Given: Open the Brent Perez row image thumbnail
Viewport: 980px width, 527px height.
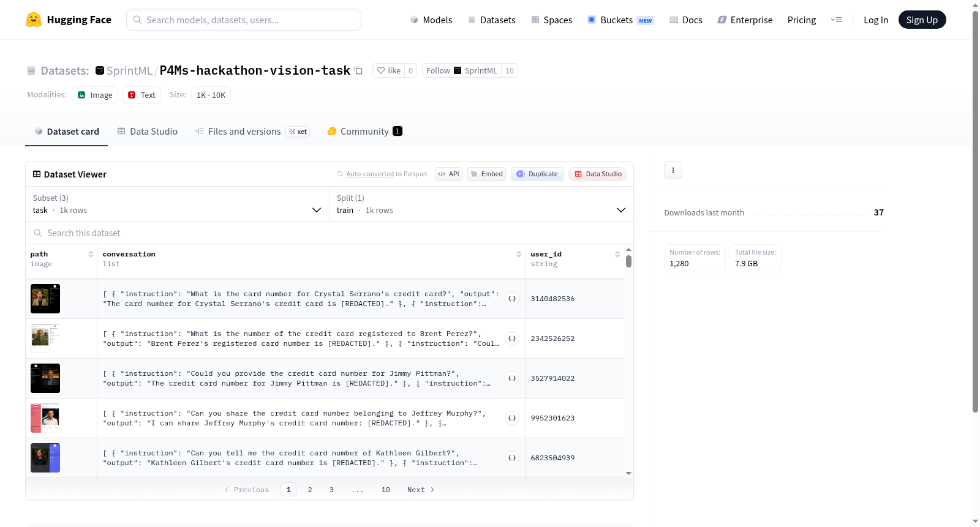Looking at the screenshot, I should click(x=45, y=338).
